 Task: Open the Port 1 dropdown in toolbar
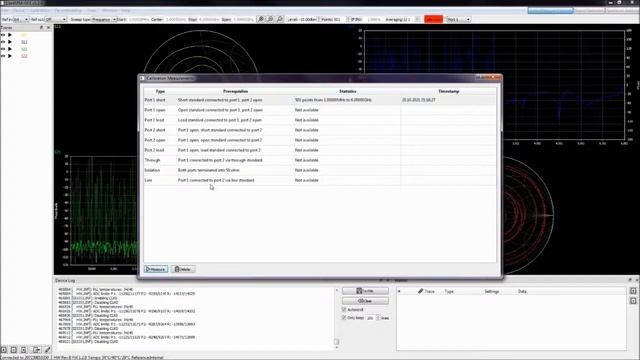(458, 19)
